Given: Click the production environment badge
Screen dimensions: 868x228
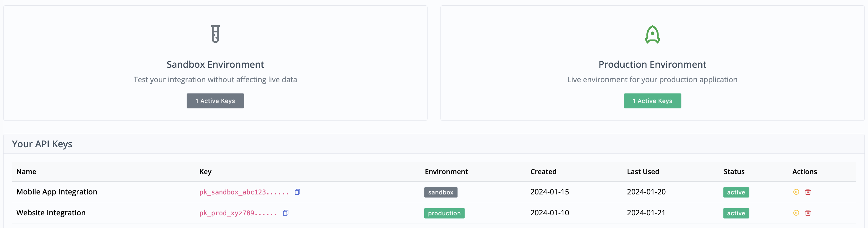Looking at the screenshot, I should tap(444, 213).
